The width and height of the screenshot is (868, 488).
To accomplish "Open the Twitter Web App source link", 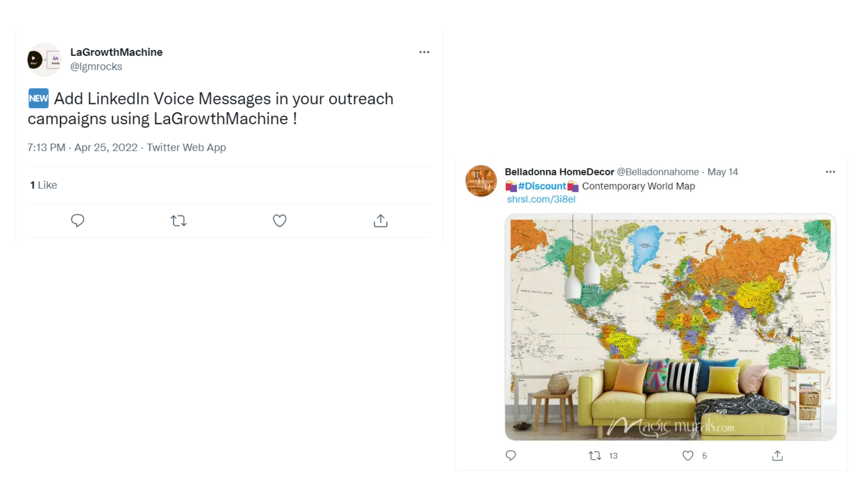I will pyautogui.click(x=186, y=148).
